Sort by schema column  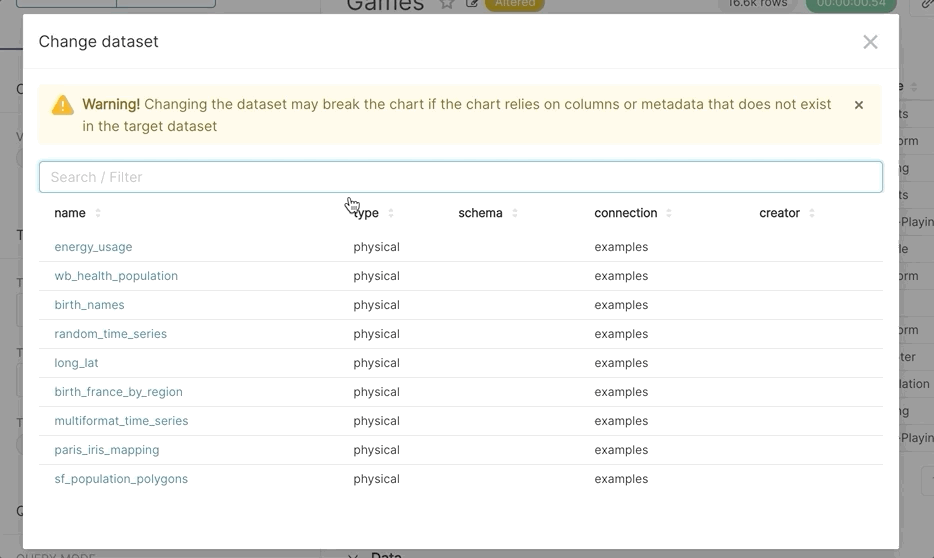tap(515, 213)
